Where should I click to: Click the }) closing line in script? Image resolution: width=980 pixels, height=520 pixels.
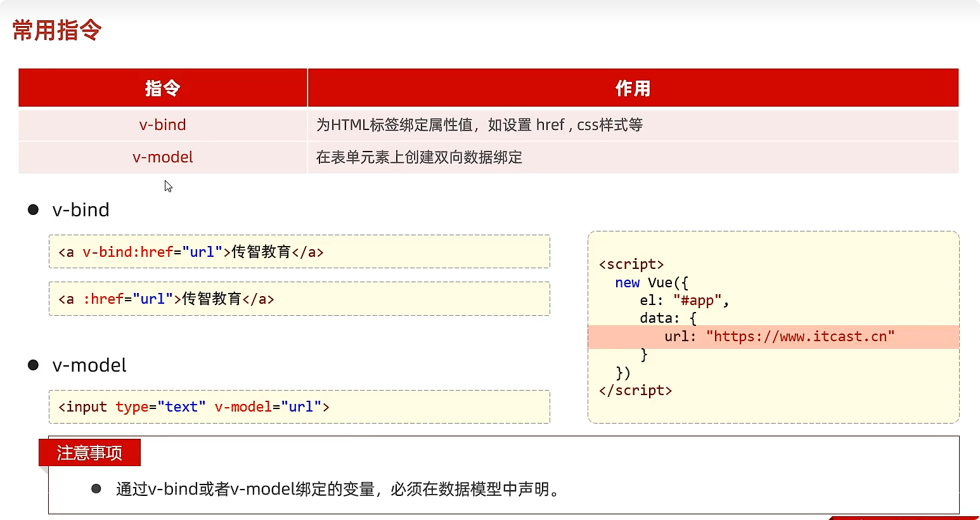(623, 373)
